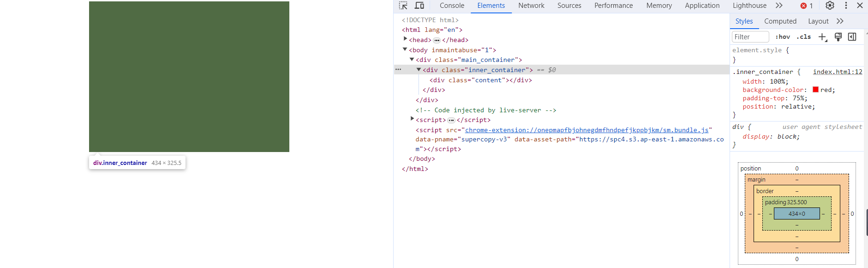Click the green highlighted page box
This screenshot has height=268, width=868.
pyautogui.click(x=189, y=77)
